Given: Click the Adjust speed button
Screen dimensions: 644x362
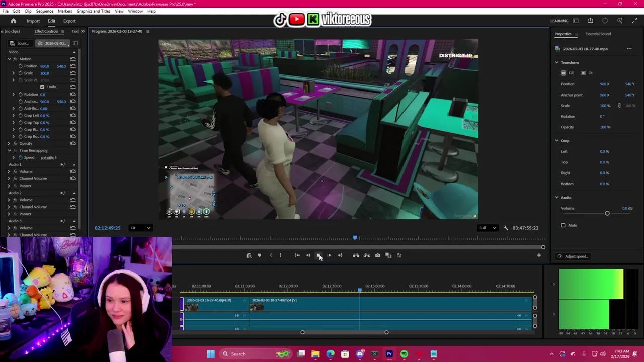Looking at the screenshot, I should coord(573,256).
